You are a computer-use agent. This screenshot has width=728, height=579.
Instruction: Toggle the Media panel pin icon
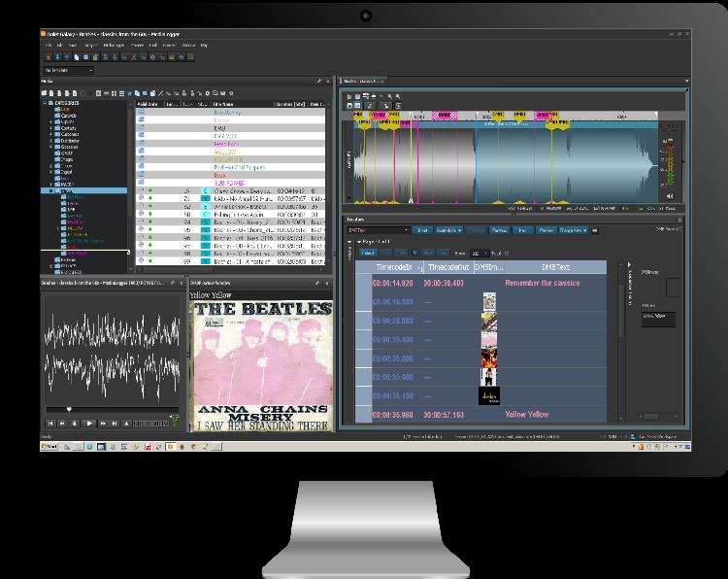(x=318, y=82)
